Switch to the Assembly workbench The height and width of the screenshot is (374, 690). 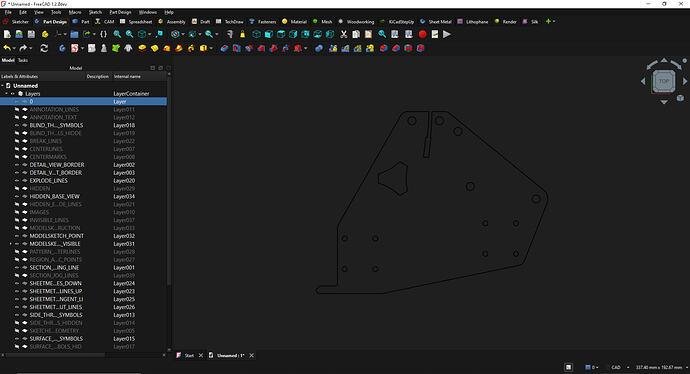172,22
